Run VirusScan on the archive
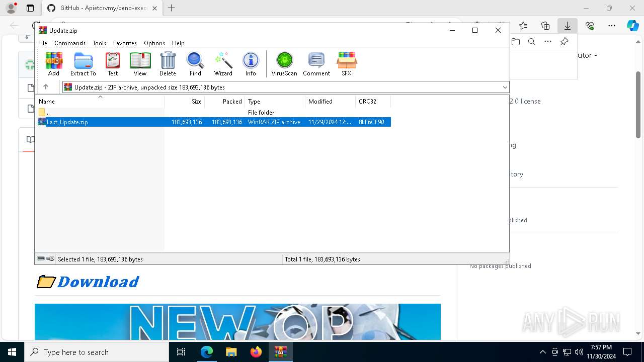 tap(284, 64)
